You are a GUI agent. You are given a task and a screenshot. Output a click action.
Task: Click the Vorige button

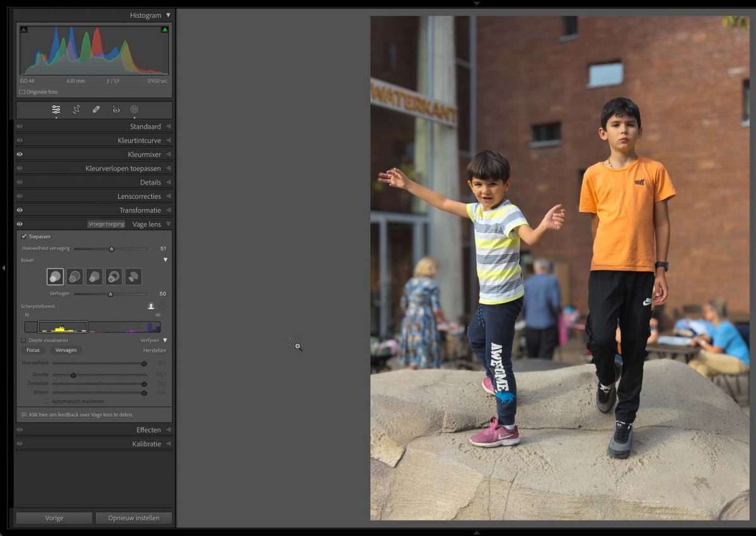point(54,518)
